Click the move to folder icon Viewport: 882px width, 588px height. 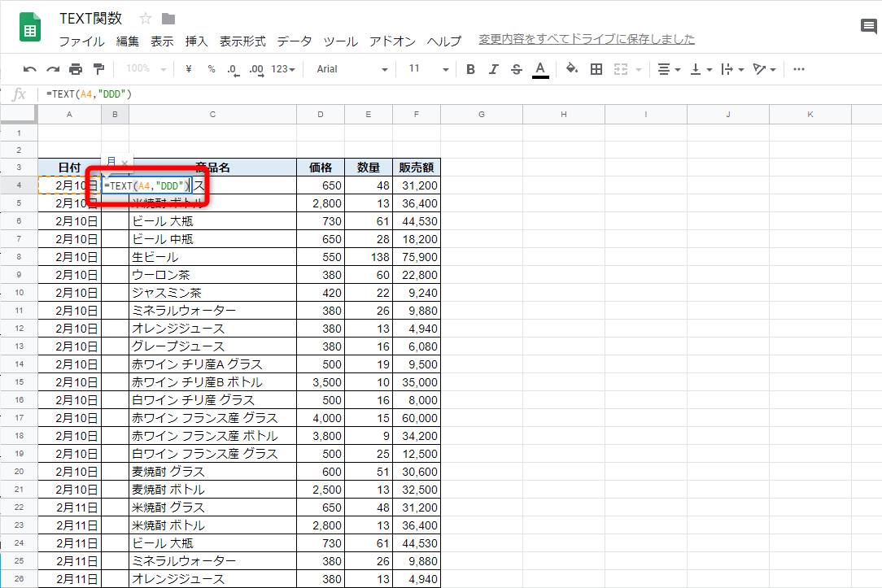[168, 20]
